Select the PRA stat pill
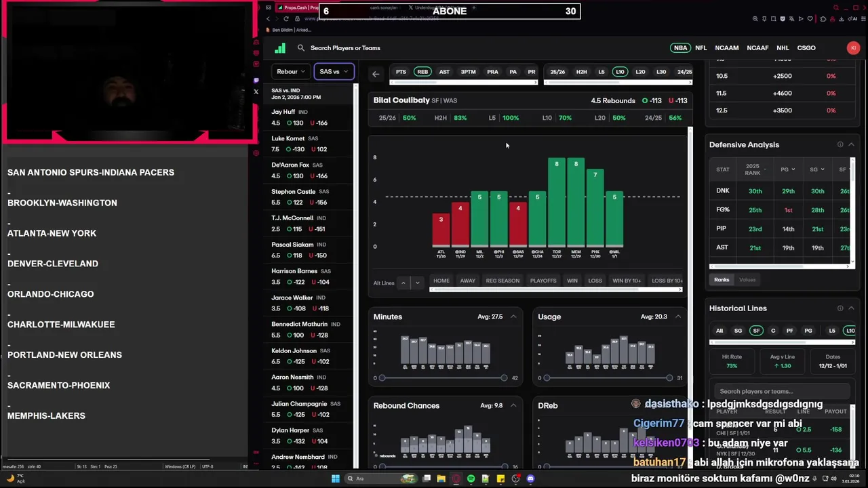 (x=492, y=72)
